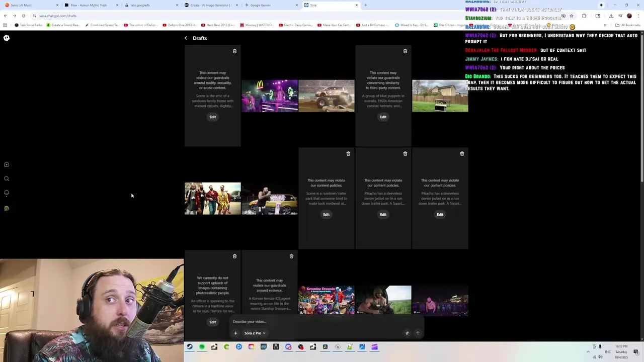Open the muscular man in field thumbnail
The image size is (644, 362).
tap(383, 300)
